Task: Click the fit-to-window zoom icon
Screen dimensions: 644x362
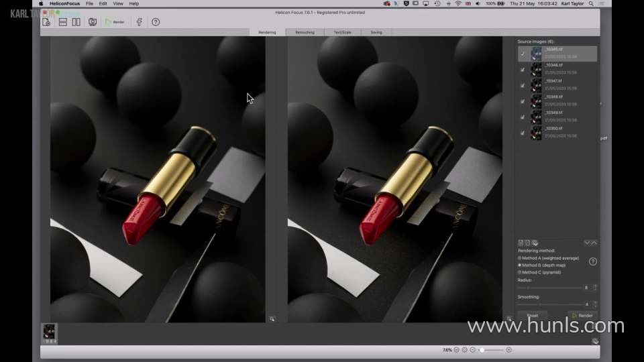Action: point(464,350)
